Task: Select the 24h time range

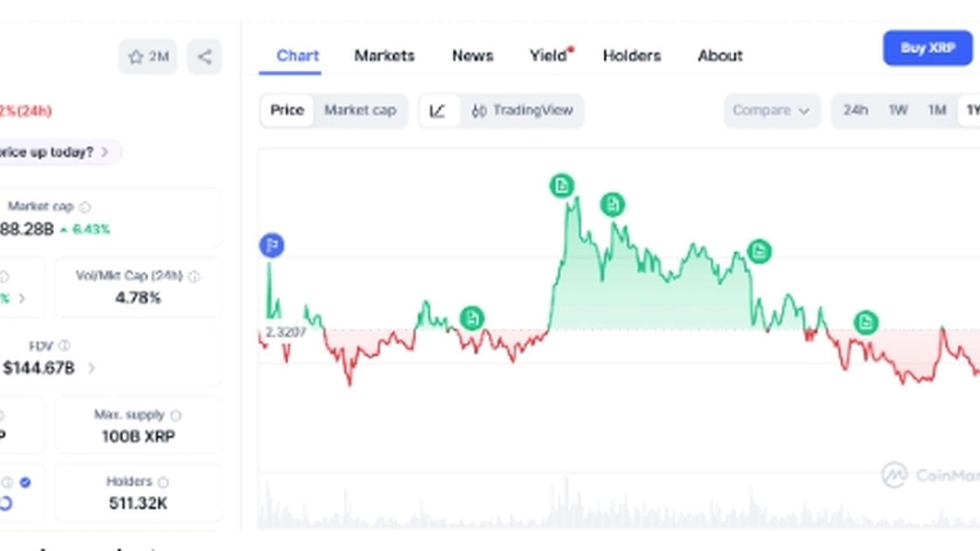Action: click(856, 110)
